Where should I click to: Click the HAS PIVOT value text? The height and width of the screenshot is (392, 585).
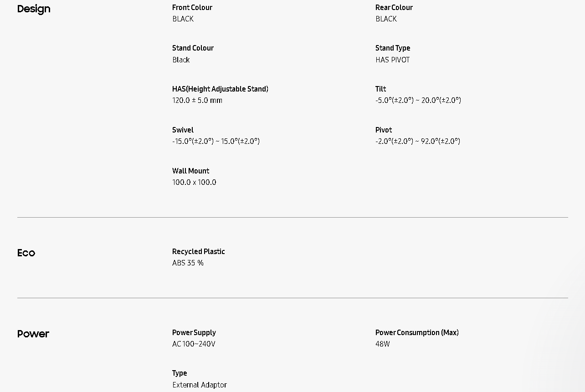tap(392, 60)
